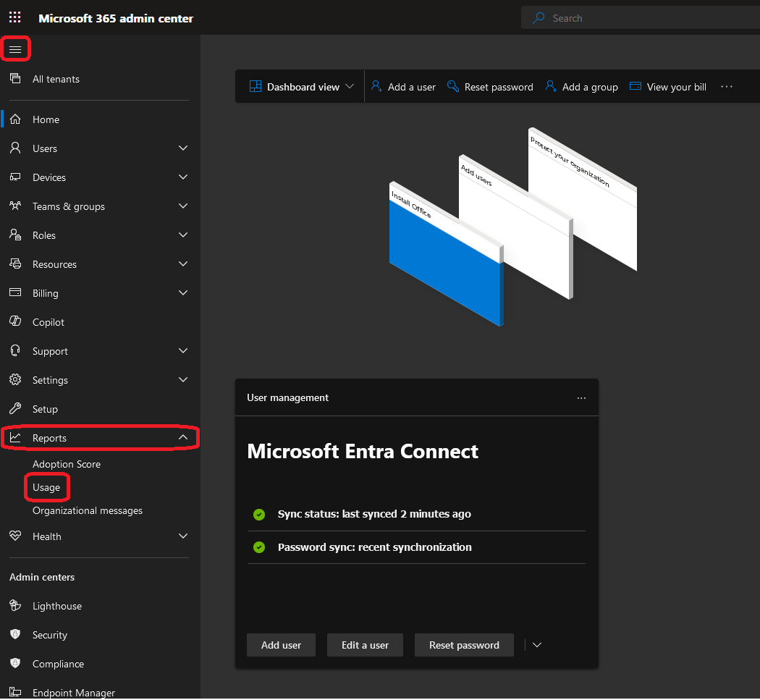This screenshot has width=760, height=700.
Task: Expand the Users section chevron
Action: (183, 148)
